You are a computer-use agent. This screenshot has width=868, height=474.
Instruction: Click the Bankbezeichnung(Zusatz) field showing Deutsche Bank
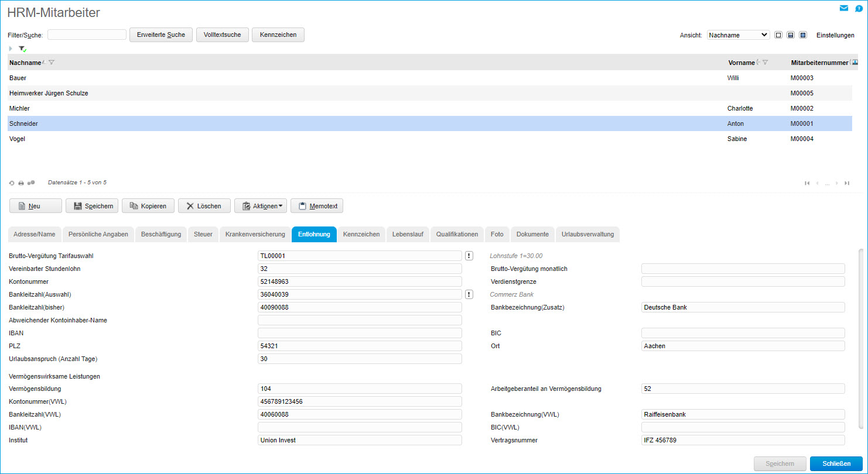coord(743,307)
